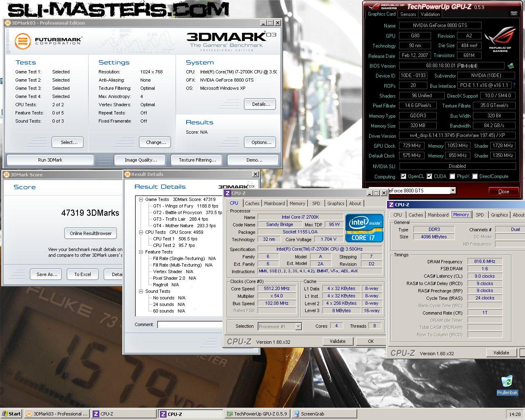Collapse the CPU Tests tree node

[x=141, y=232]
